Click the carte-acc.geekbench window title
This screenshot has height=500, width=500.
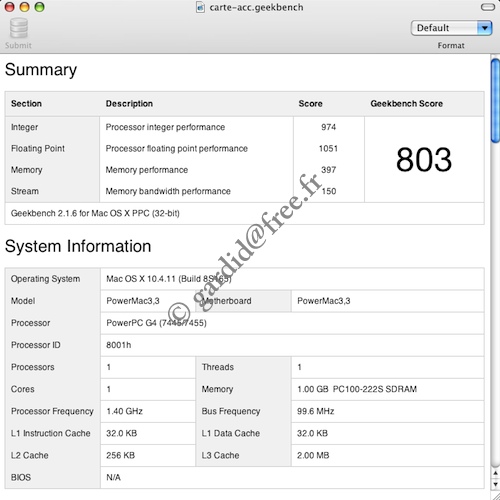click(x=256, y=7)
